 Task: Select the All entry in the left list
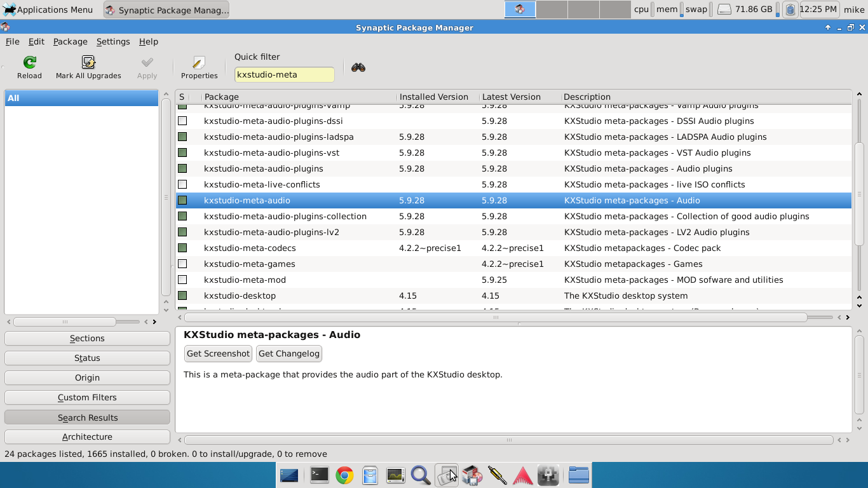[81, 98]
